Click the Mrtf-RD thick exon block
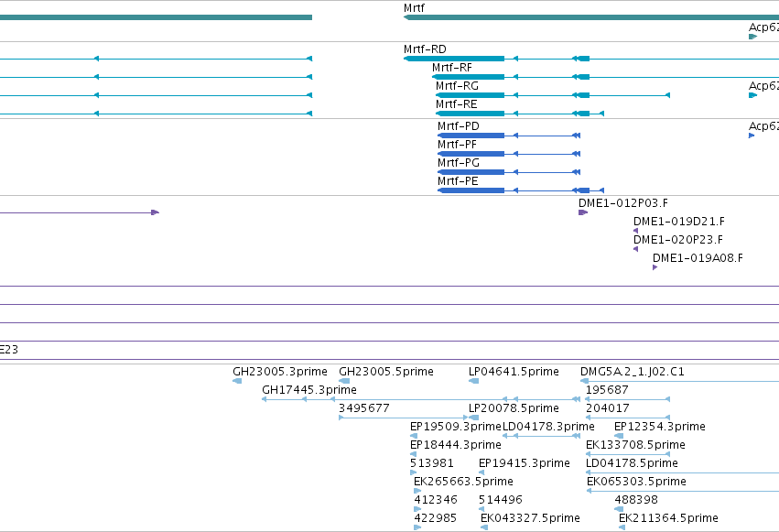Viewport: 779px width, 532px height. [454, 59]
